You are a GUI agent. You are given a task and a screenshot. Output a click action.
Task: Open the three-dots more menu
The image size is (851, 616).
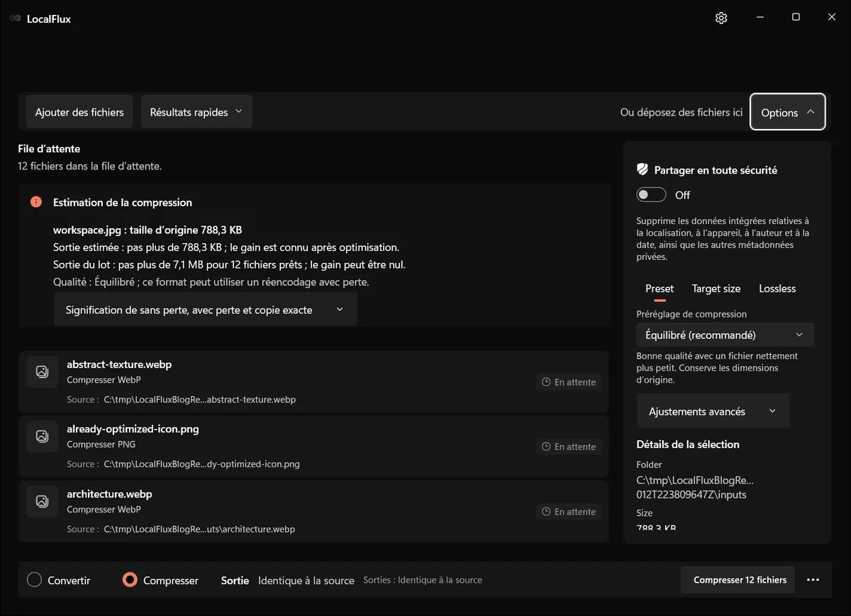click(x=813, y=580)
